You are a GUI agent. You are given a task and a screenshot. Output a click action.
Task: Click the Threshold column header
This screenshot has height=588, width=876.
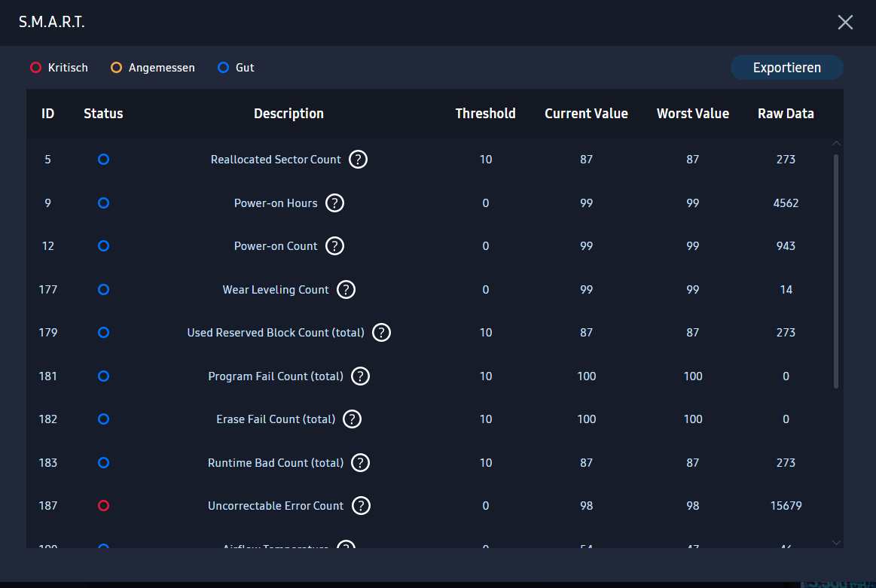tap(486, 114)
